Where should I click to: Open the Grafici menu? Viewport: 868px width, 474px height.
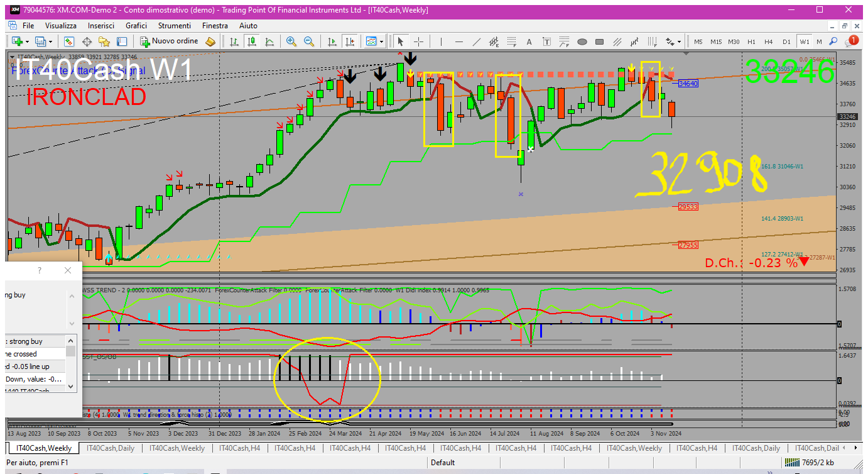(x=136, y=26)
